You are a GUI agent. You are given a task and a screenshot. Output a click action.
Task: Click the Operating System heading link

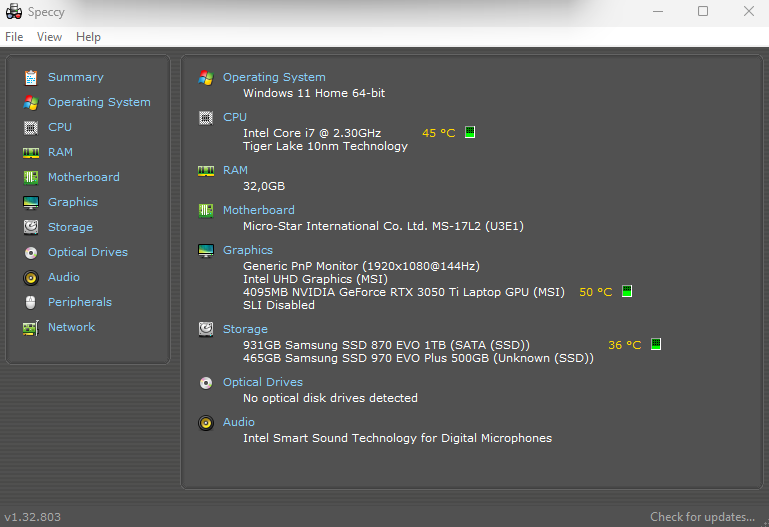(274, 77)
